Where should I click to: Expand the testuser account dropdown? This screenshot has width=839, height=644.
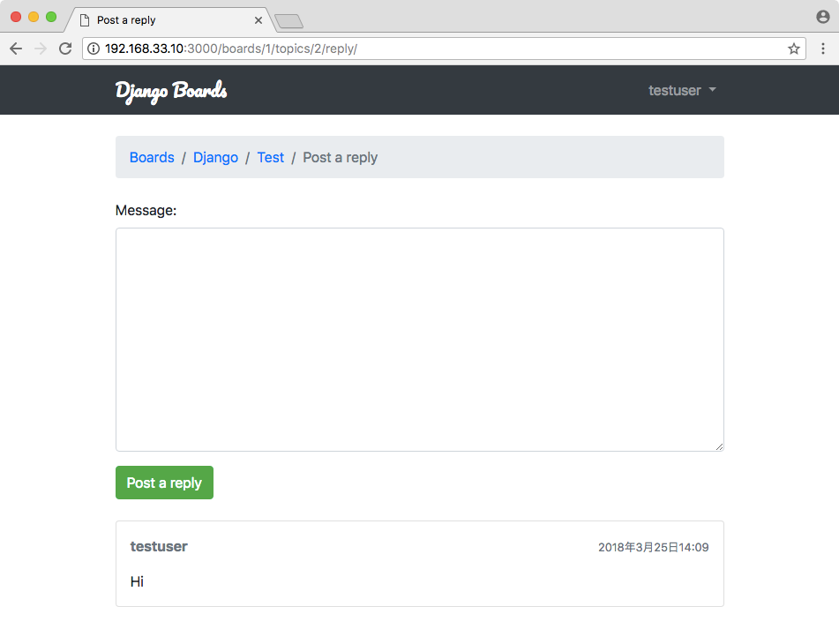(x=682, y=90)
